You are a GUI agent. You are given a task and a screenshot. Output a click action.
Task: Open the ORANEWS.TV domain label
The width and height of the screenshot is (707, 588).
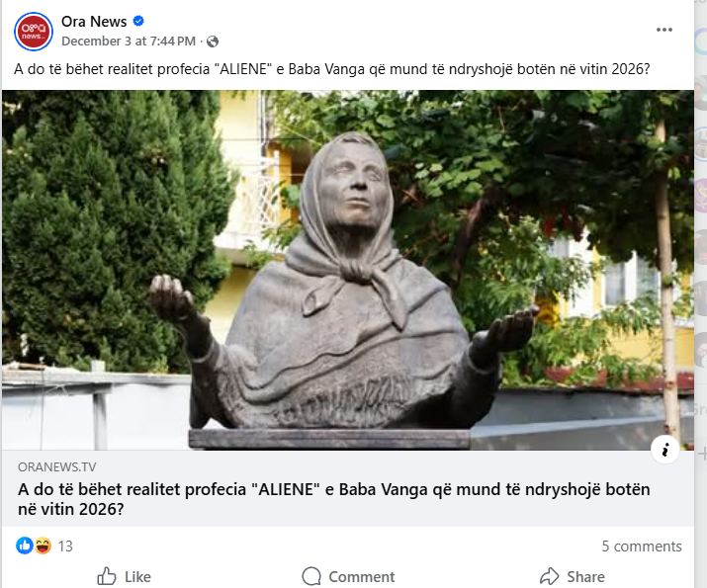click(x=56, y=466)
